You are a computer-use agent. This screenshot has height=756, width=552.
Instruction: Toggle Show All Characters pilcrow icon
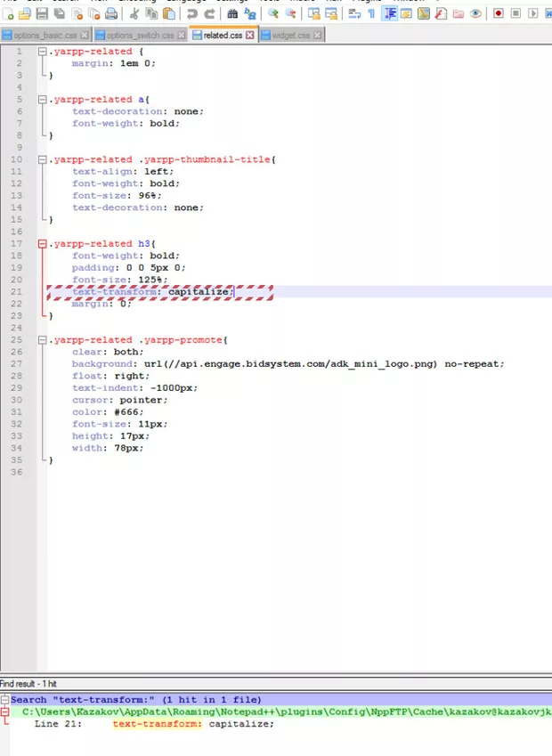tap(371, 13)
